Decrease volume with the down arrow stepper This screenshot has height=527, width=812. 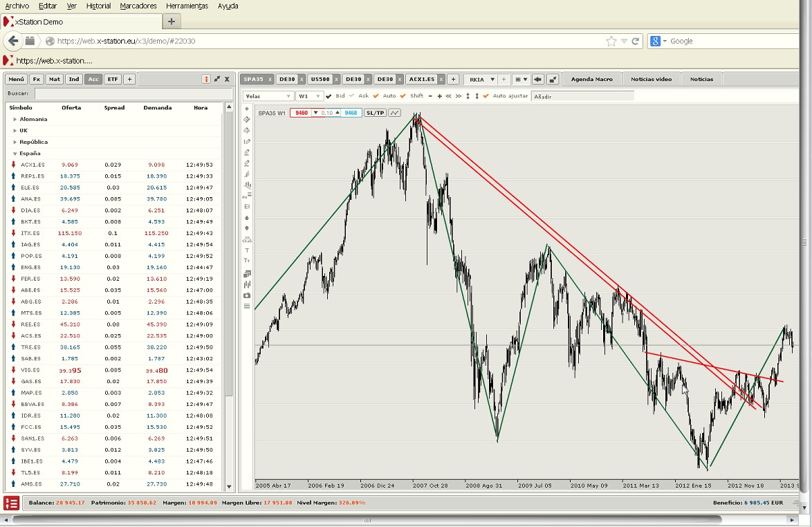point(315,113)
